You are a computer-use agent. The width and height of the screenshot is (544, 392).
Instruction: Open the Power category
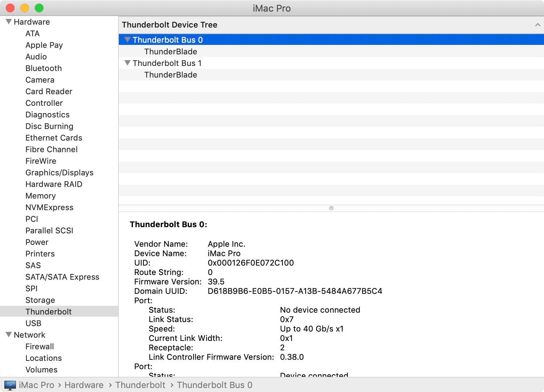37,242
